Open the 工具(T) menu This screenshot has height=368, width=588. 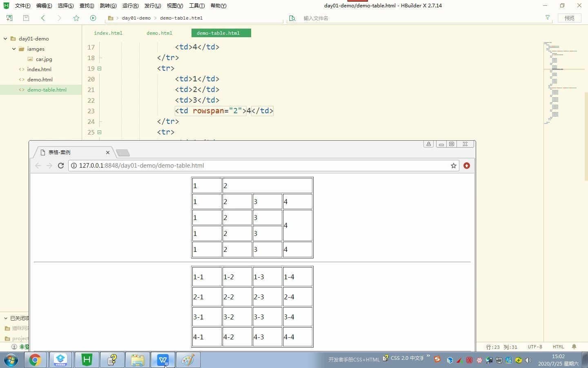(197, 6)
